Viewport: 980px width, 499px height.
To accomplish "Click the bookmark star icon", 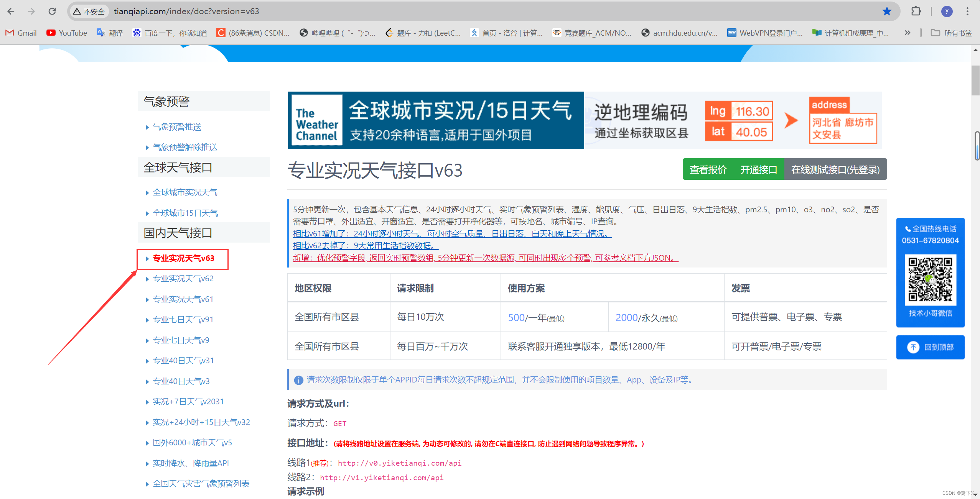I will point(886,11).
